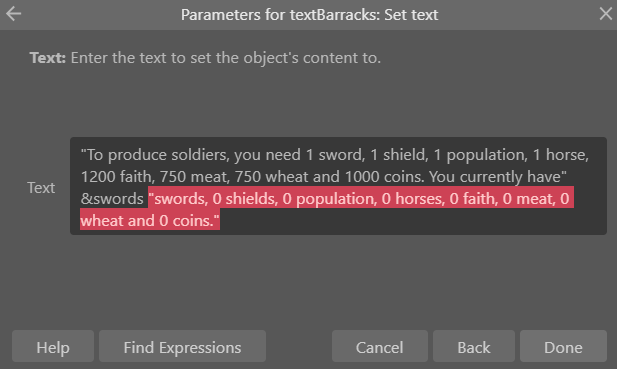Go to previous step with Back button
This screenshot has height=369, width=617.
point(474,346)
